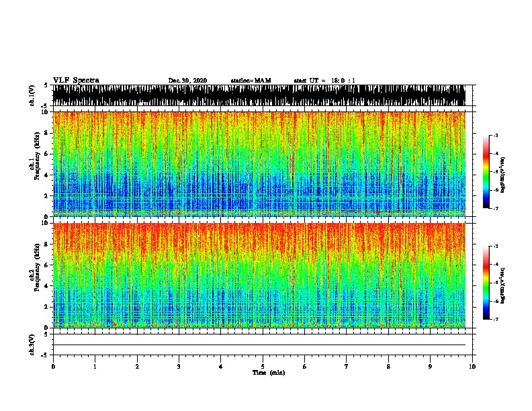Image resolution: width=532 pixels, height=411 pixels.
Task: Click the "8" kHz tick of ch.1 spectrogram
Action: point(48,133)
